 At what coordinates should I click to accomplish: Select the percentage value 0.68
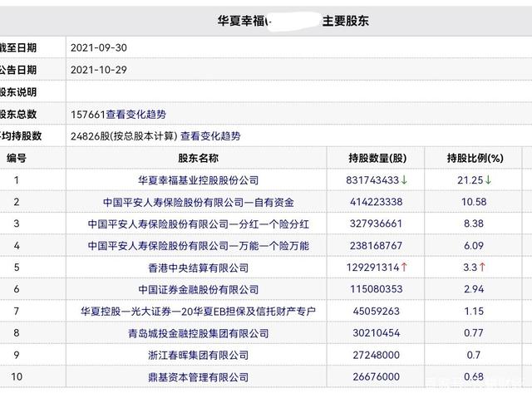(x=474, y=376)
